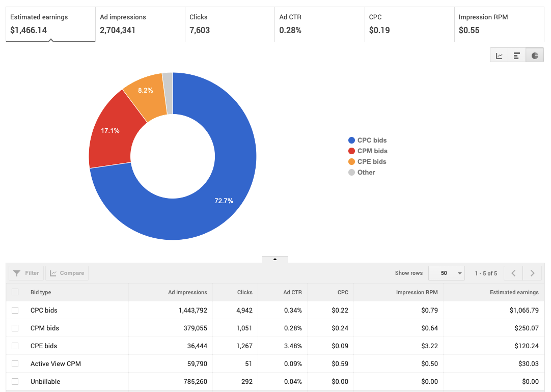The width and height of the screenshot is (551, 392).
Task: Select the donut chart view icon
Action: [534, 55]
